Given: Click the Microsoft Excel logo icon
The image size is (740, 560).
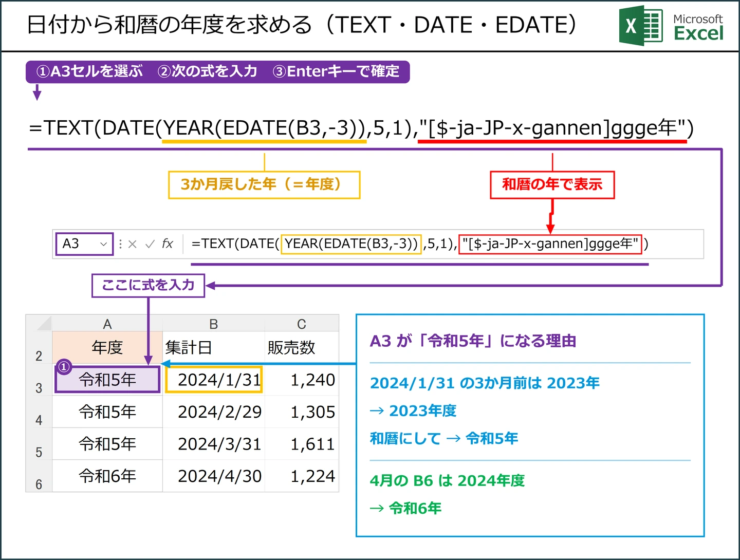Looking at the screenshot, I should click(x=641, y=26).
